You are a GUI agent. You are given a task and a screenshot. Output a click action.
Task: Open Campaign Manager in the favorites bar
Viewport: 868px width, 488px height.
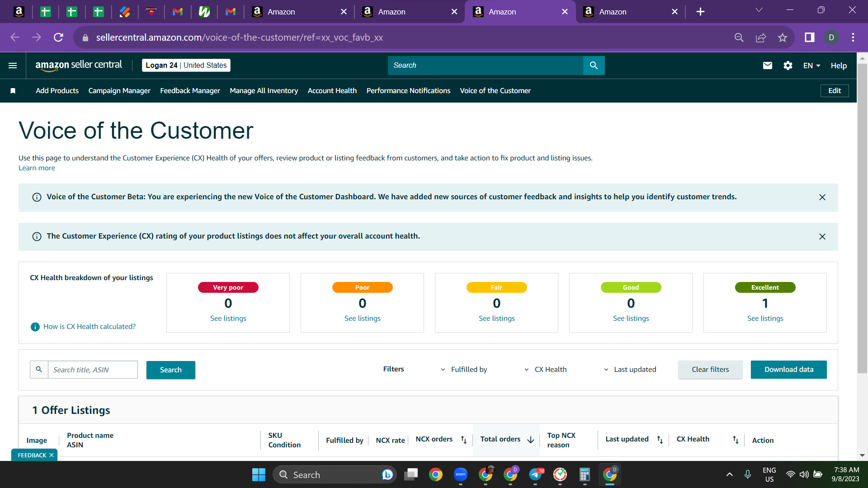point(119,91)
